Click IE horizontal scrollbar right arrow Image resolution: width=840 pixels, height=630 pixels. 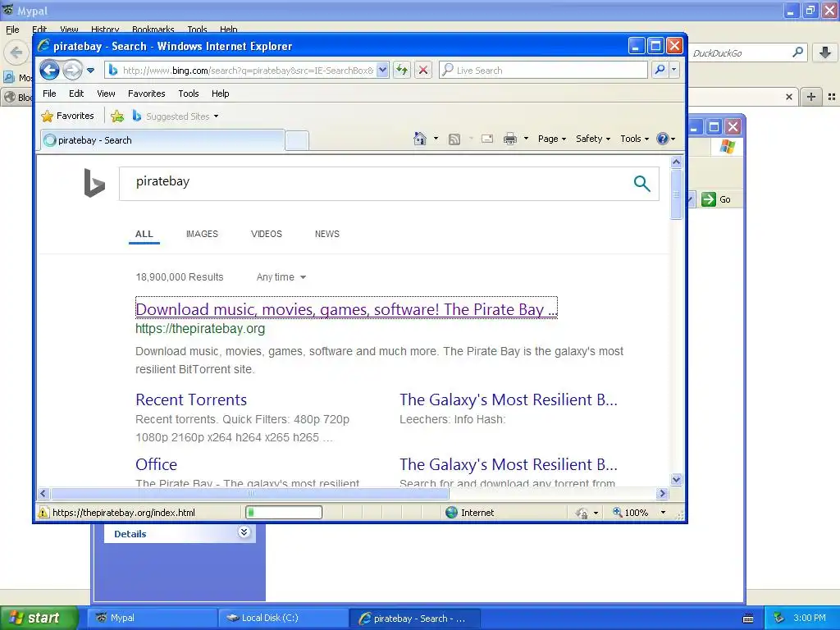(x=662, y=493)
